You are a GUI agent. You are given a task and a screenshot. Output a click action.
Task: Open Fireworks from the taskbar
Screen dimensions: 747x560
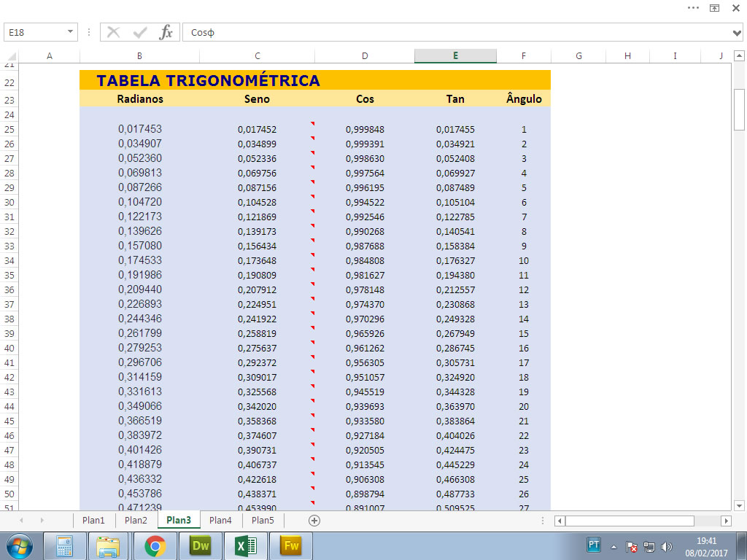[290, 546]
